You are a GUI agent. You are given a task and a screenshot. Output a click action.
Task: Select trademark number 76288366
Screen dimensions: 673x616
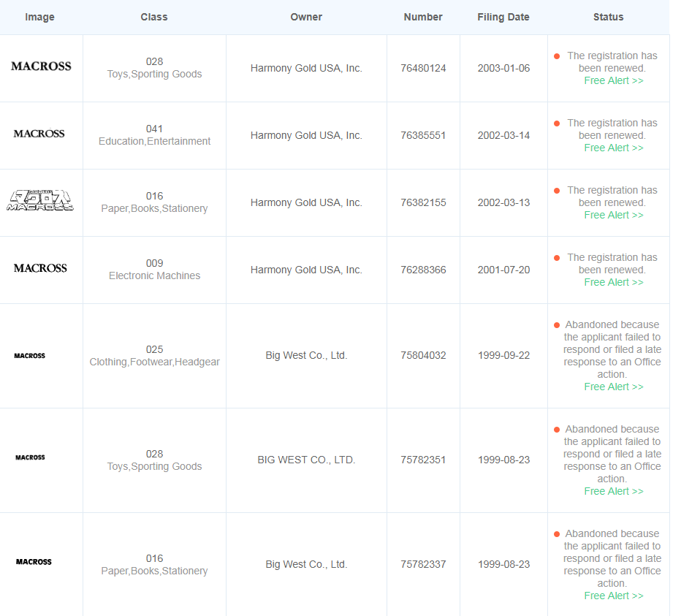(x=423, y=270)
